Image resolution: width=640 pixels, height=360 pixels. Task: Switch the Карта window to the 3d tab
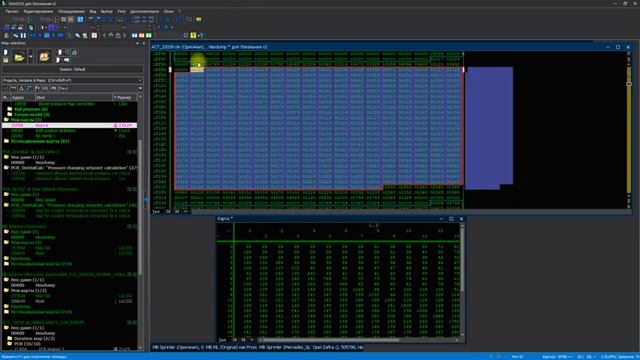(243, 339)
